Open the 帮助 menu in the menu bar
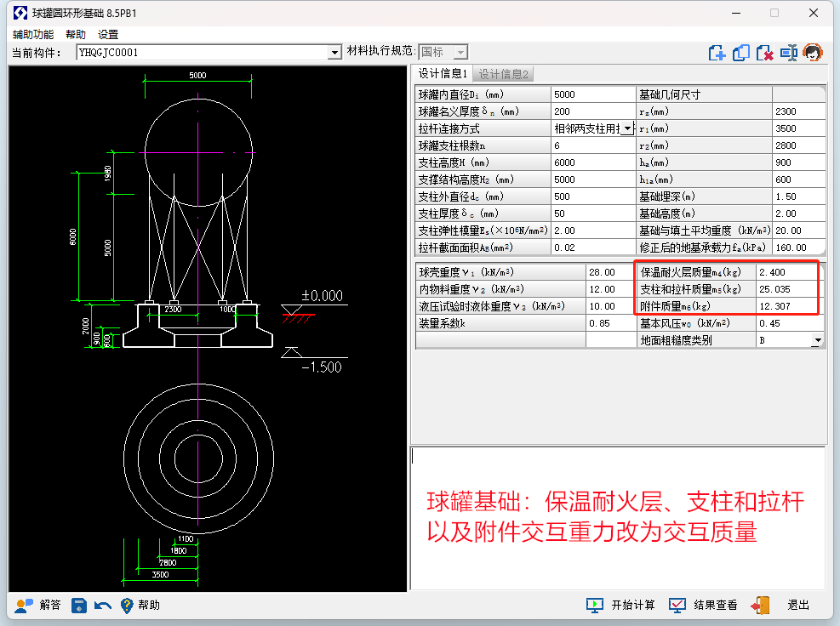 tap(76, 35)
